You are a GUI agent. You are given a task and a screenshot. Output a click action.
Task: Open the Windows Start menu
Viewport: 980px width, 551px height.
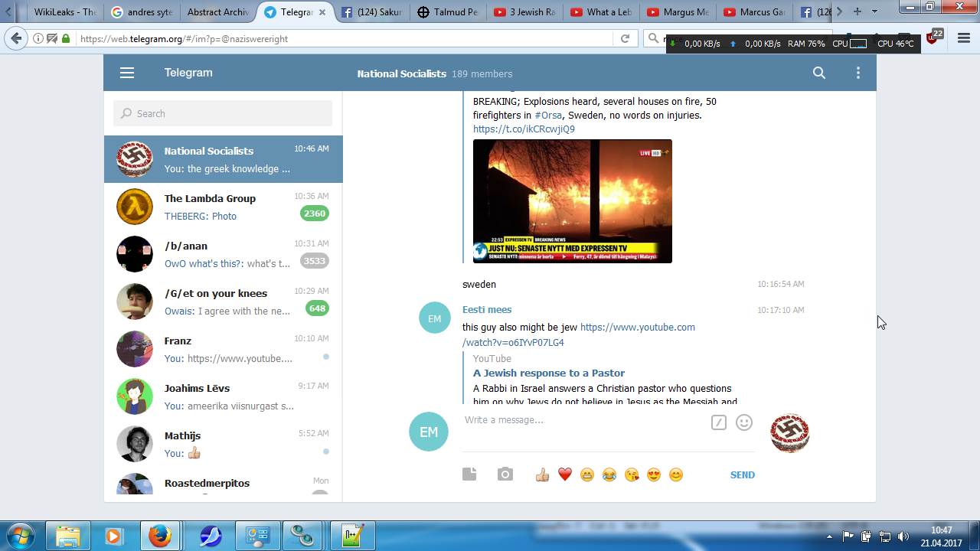pos(20,535)
